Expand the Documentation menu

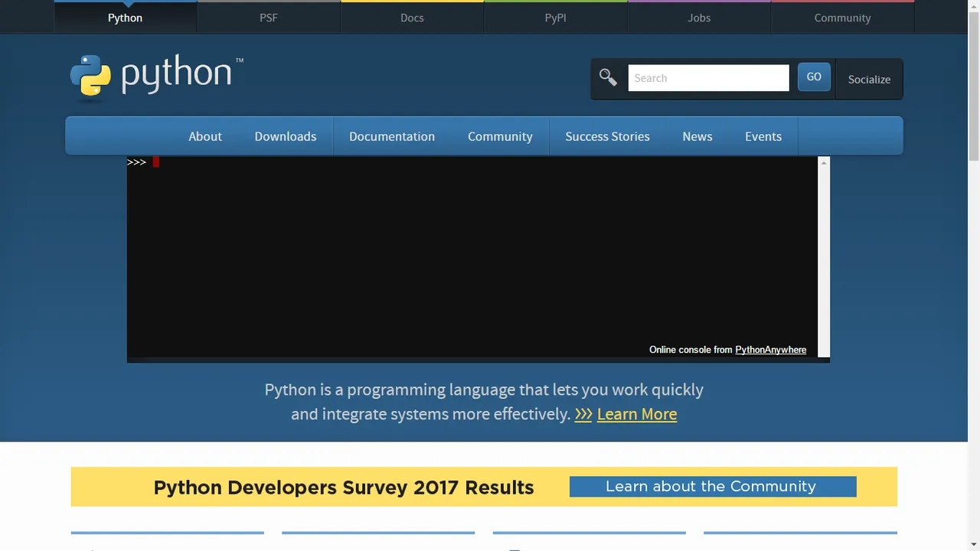tap(392, 136)
